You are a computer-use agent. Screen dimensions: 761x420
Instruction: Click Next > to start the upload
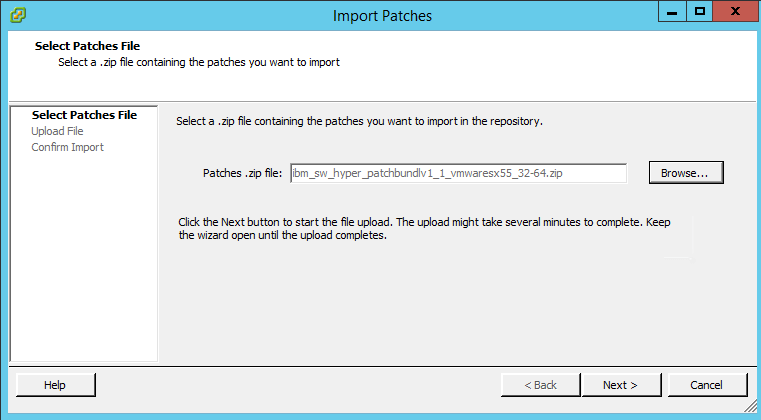(621, 385)
